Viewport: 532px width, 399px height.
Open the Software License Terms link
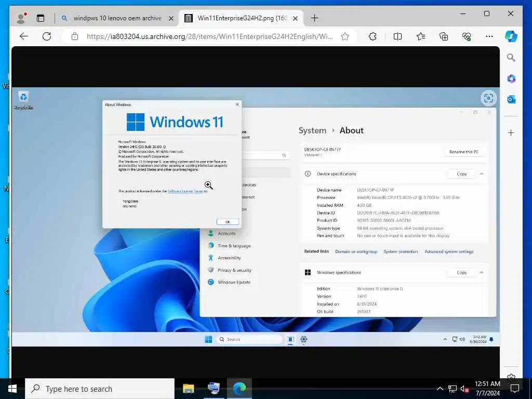click(185, 191)
